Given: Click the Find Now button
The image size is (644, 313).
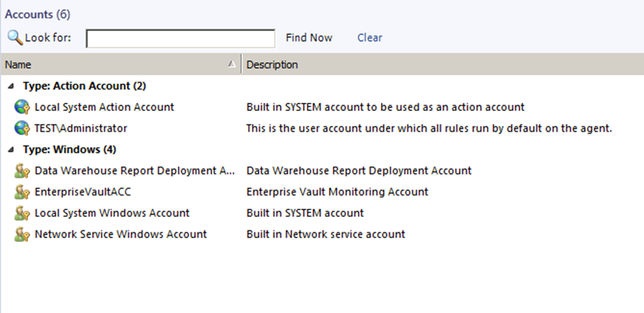Looking at the screenshot, I should [x=309, y=38].
